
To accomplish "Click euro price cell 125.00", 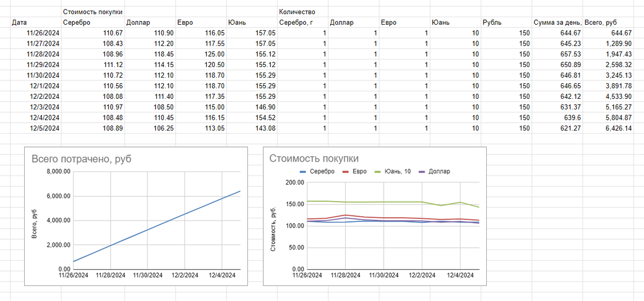I will click(201, 54).
